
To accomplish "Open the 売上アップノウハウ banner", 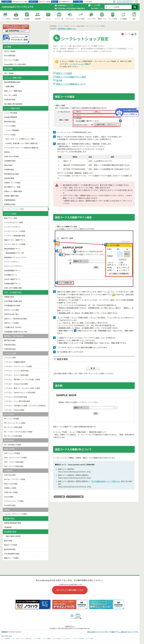I will (x=33, y=604).
